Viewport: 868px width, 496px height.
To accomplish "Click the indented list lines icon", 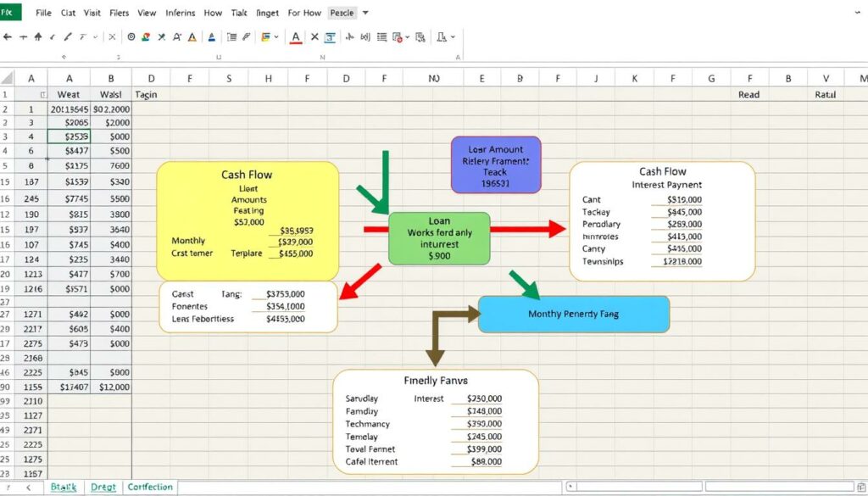I will tap(232, 37).
